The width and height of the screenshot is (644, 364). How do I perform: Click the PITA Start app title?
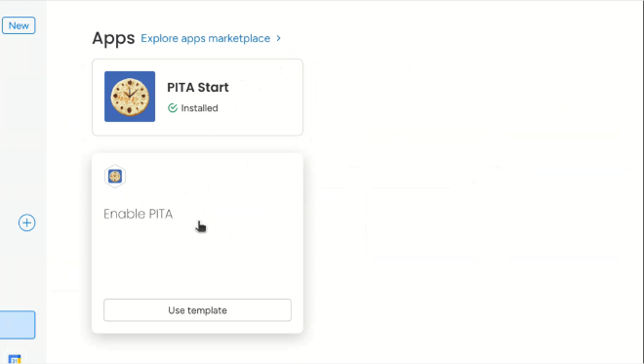click(198, 87)
